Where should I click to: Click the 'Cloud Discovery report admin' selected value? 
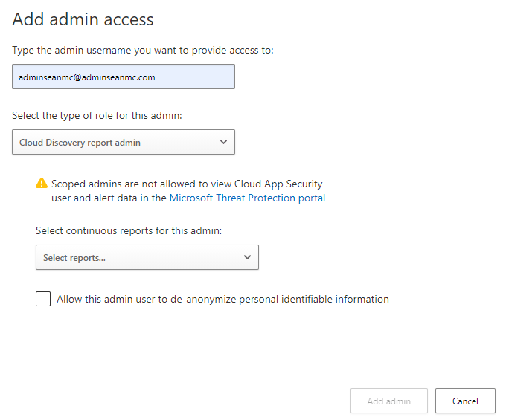[80, 143]
